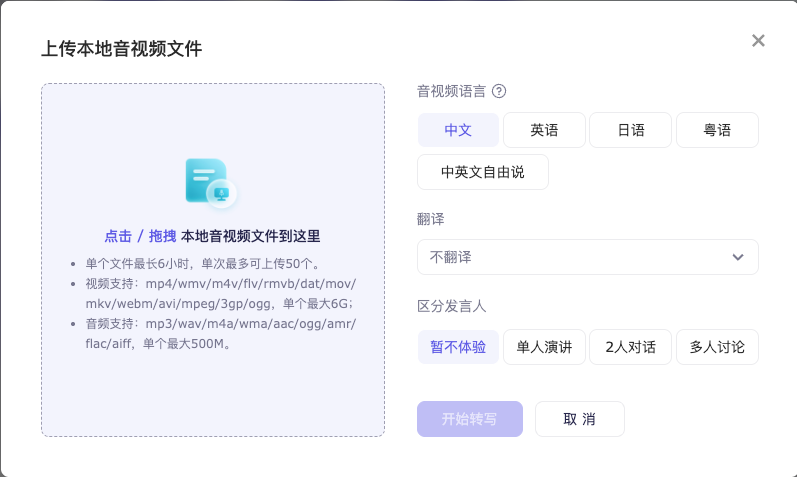The height and width of the screenshot is (477, 797).
Task: Close the upload dialog with the X icon
Action: (758, 41)
